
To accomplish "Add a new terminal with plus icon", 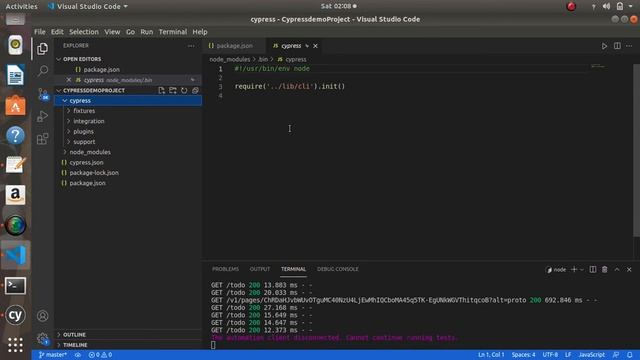I will point(574,269).
